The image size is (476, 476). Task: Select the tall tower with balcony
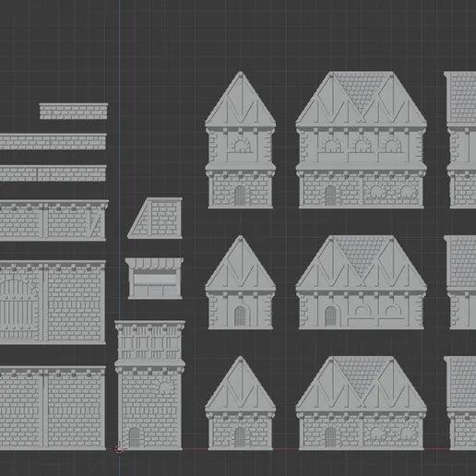pyautogui.click(x=149, y=385)
